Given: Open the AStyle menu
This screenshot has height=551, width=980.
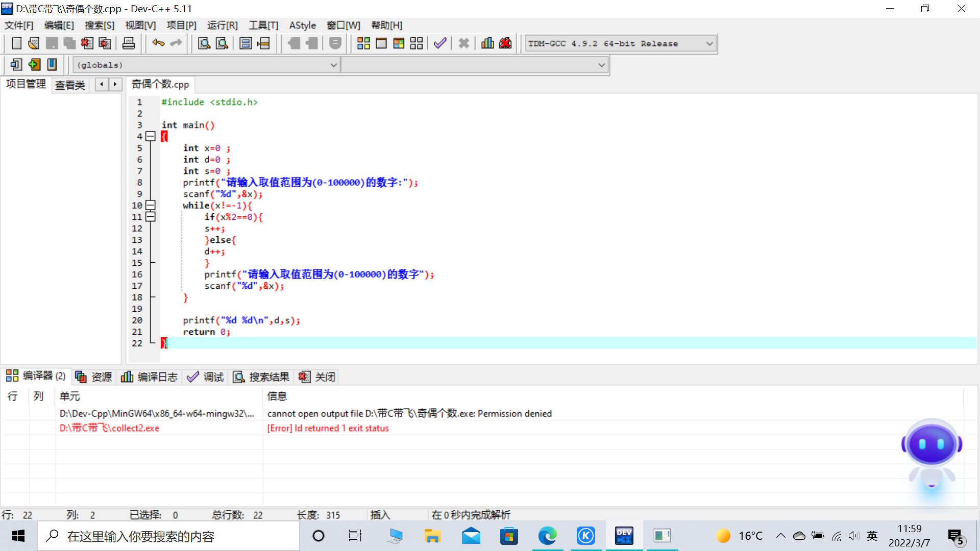Looking at the screenshot, I should coord(303,26).
